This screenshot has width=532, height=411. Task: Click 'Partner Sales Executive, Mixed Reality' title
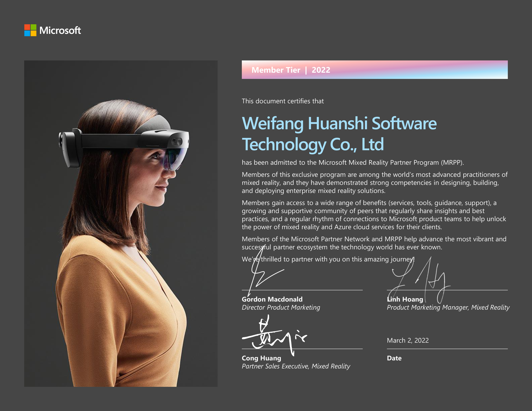pyautogui.click(x=296, y=367)
